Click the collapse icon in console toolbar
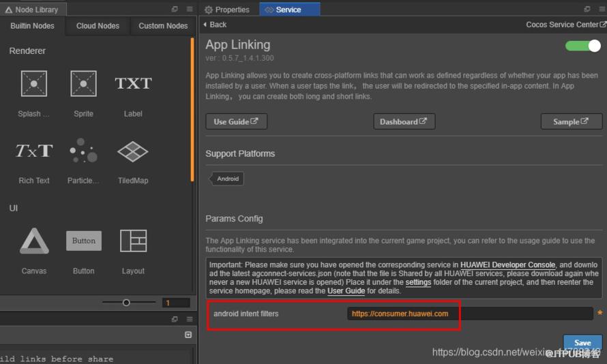 [188, 335]
